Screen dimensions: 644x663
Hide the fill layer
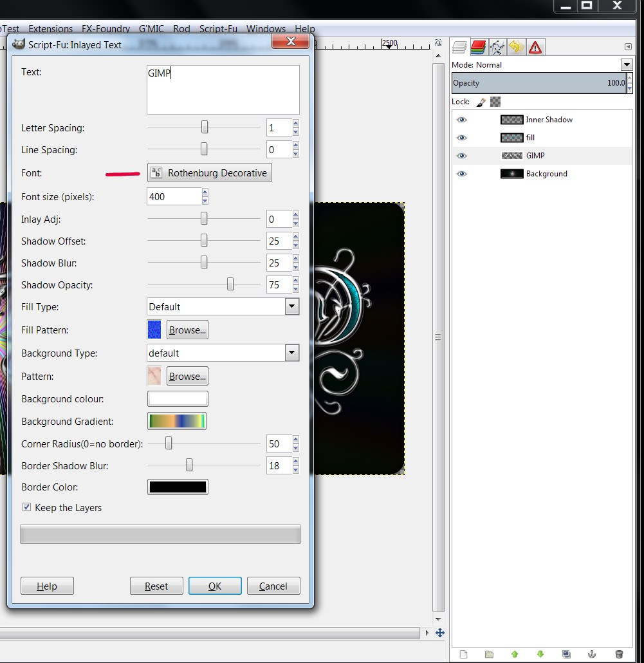[462, 138]
